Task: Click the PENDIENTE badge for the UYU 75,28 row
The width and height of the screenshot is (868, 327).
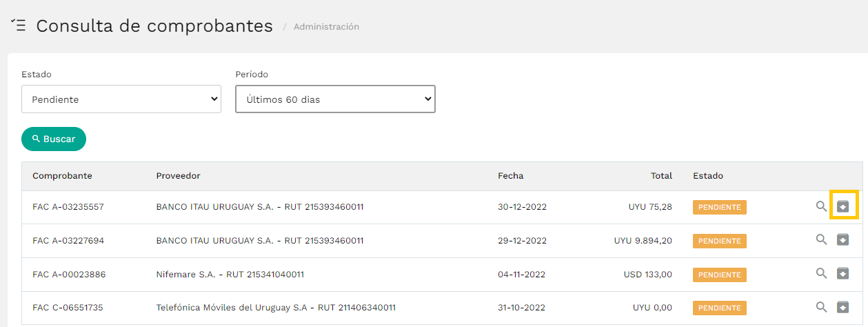Action: coord(720,207)
